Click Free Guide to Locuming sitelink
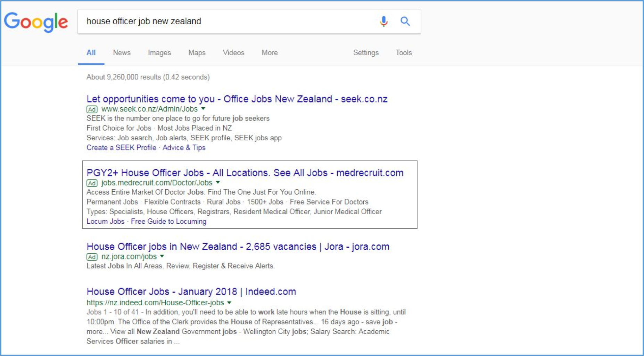Screen dimensions: 644x356 coord(168,221)
